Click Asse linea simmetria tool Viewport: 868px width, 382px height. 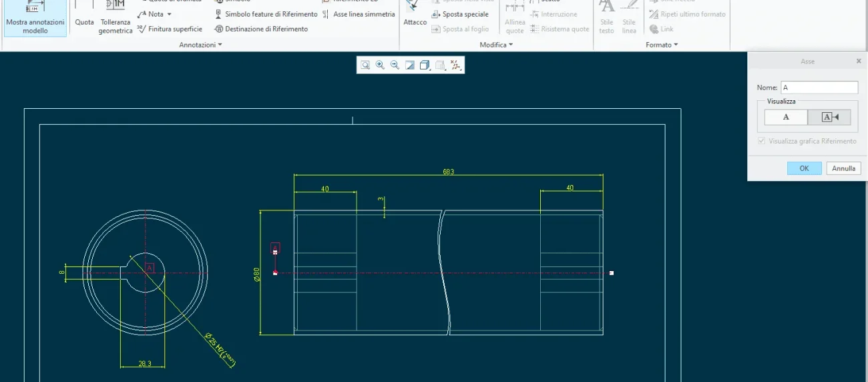(x=359, y=14)
